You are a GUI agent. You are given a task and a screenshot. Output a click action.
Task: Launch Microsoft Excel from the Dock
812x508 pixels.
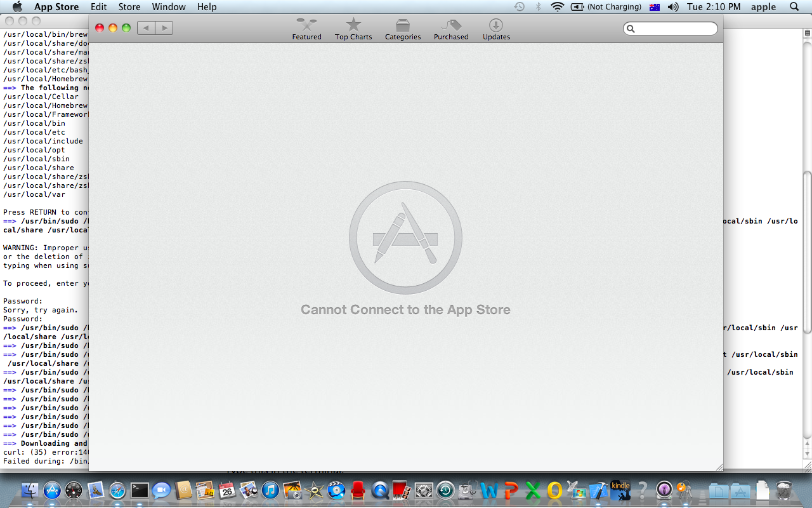coord(533,490)
